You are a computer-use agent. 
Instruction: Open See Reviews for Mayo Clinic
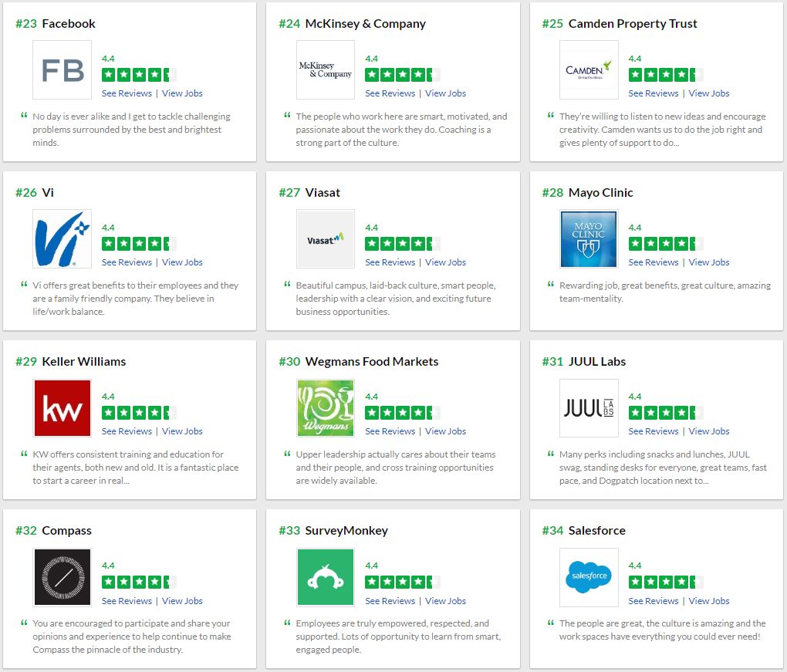pos(654,262)
